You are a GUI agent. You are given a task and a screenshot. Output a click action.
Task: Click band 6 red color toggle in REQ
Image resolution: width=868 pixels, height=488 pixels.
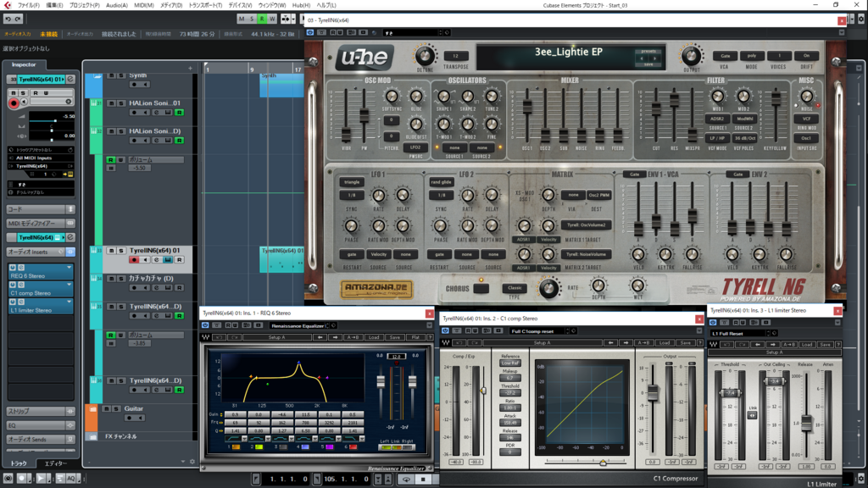click(x=353, y=447)
